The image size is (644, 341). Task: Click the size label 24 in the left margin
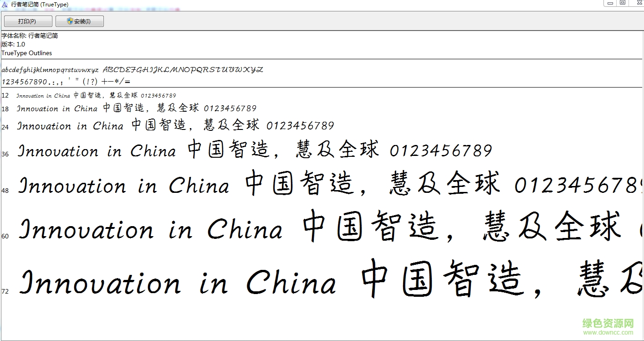(x=5, y=126)
